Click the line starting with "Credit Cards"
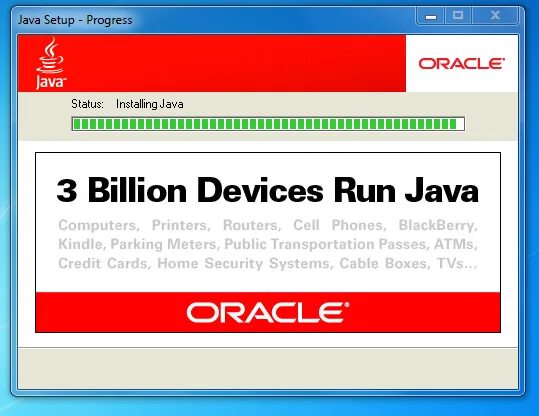This screenshot has width=539, height=416. 268,263
